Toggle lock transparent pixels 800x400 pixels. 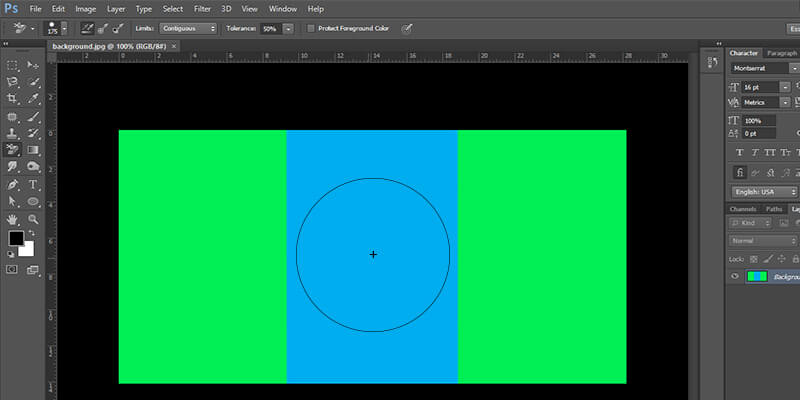click(x=754, y=259)
